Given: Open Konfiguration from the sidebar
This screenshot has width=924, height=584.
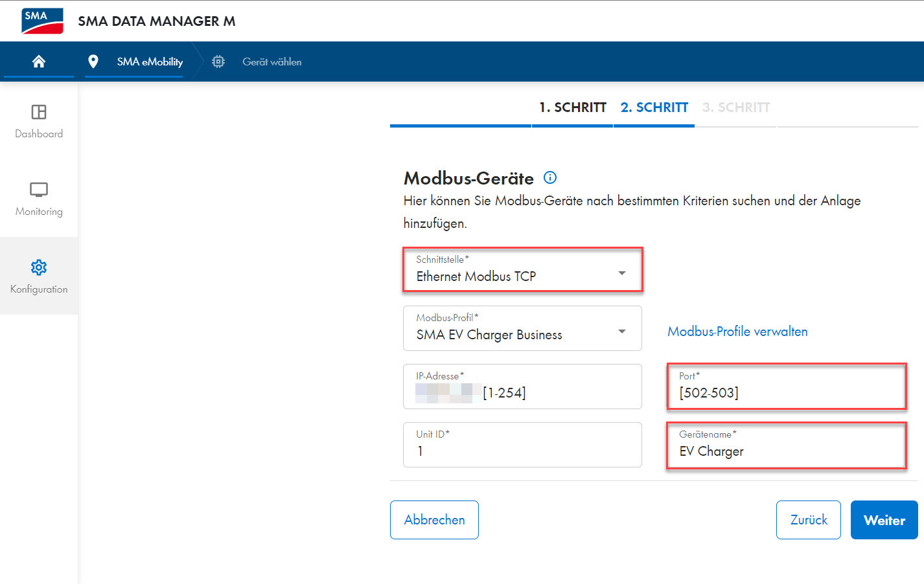Looking at the screenshot, I should [x=39, y=276].
